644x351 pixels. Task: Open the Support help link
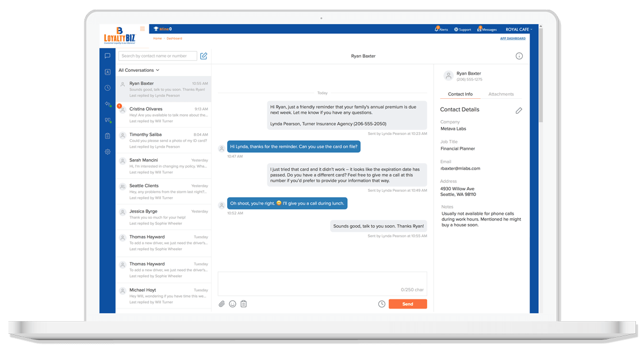tap(462, 29)
